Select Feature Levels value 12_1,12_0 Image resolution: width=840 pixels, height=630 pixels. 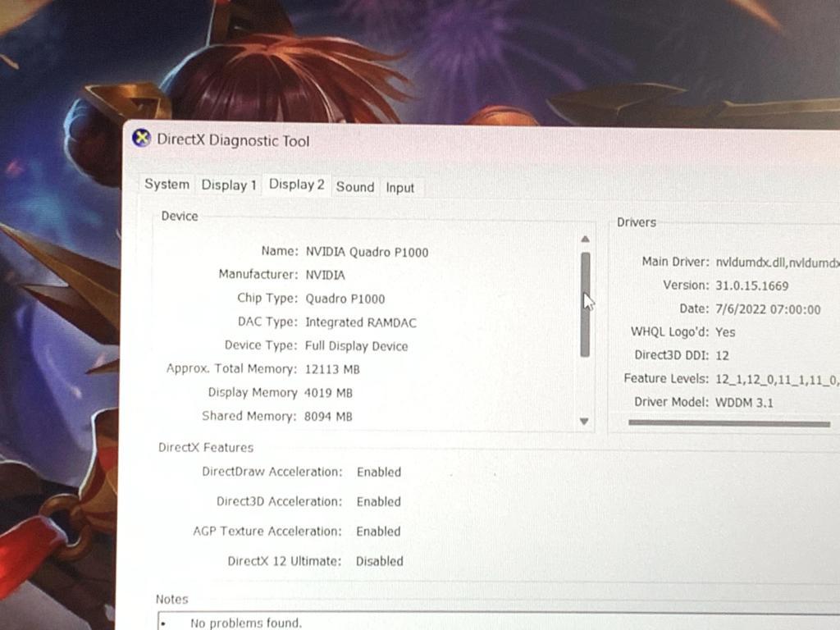[x=778, y=379]
